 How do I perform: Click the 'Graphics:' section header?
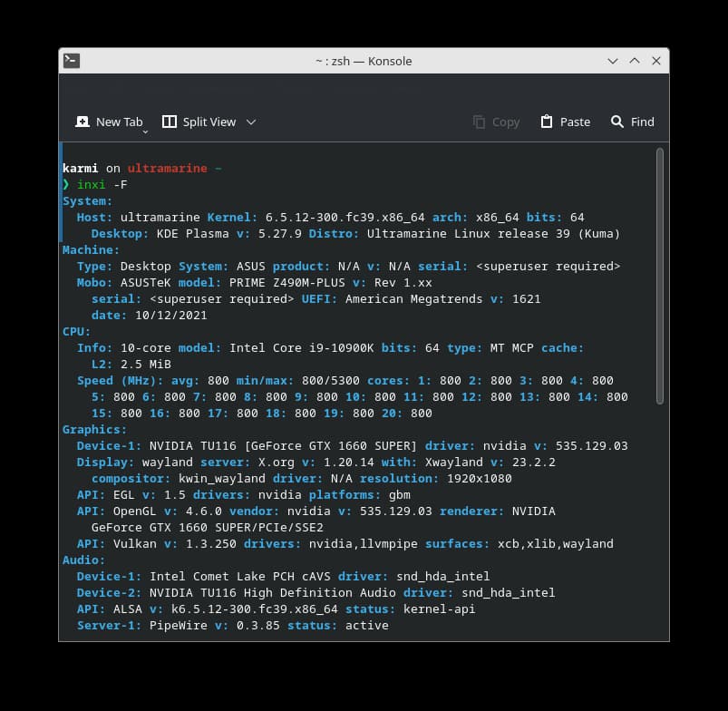click(94, 430)
